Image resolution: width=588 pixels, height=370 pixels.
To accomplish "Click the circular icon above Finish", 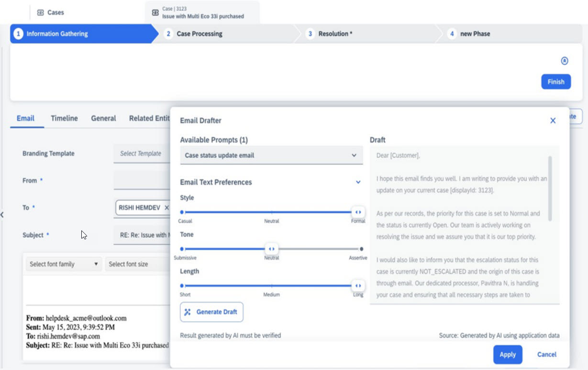I will pyautogui.click(x=564, y=61).
